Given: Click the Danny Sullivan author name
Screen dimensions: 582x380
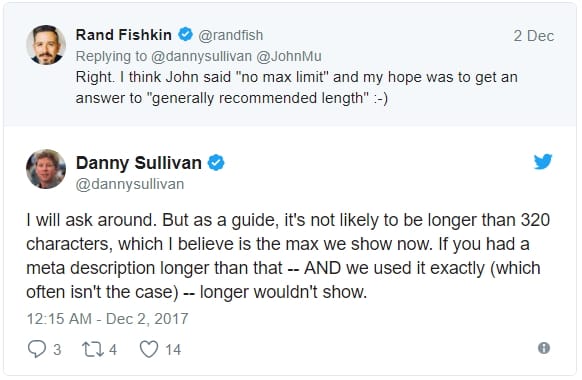Looking at the screenshot, I should 139,163.
